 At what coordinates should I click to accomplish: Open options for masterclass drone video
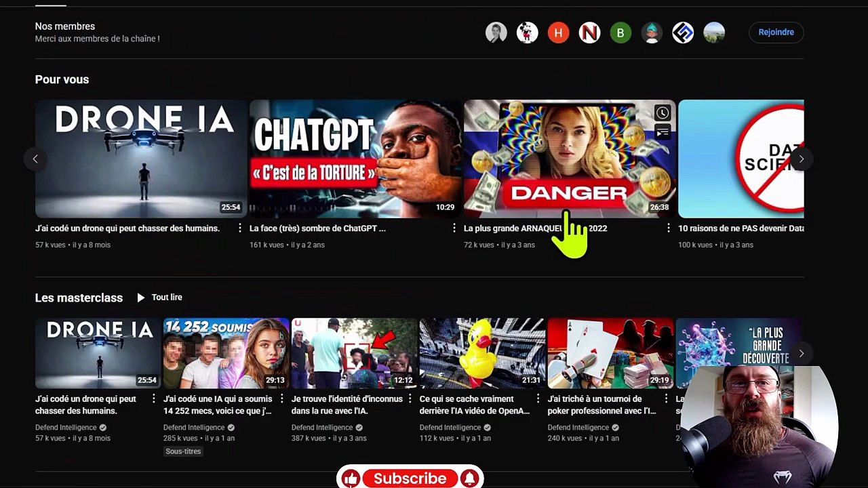coord(154,399)
